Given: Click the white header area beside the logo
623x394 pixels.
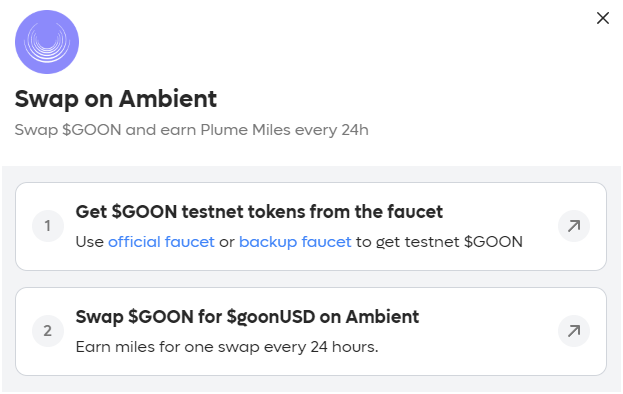Looking at the screenshot, I should point(318,42).
